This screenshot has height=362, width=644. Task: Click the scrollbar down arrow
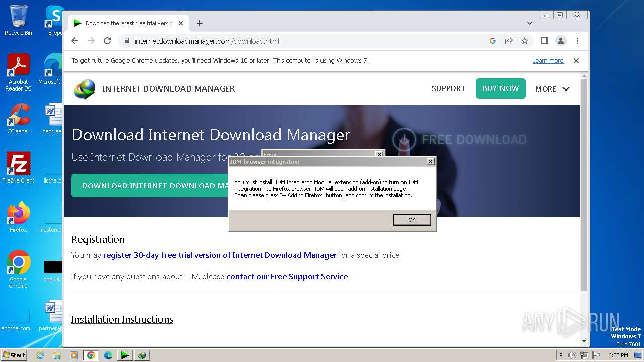click(x=584, y=341)
